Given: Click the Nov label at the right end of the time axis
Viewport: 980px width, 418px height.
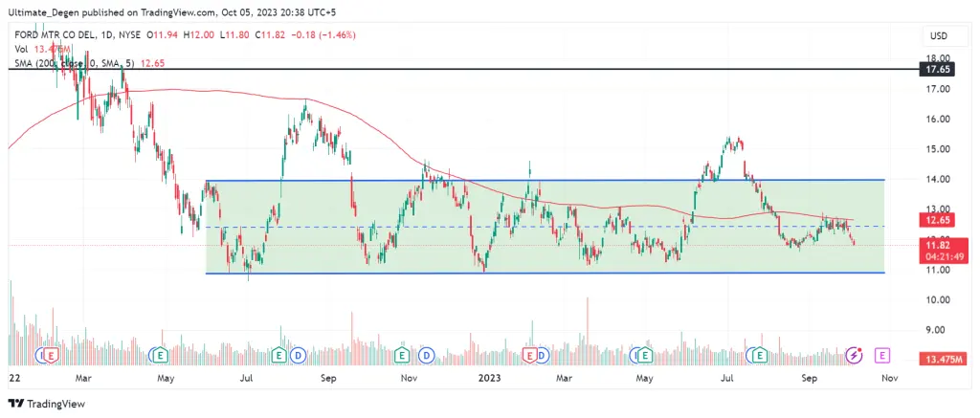Looking at the screenshot, I should pyautogui.click(x=890, y=378).
